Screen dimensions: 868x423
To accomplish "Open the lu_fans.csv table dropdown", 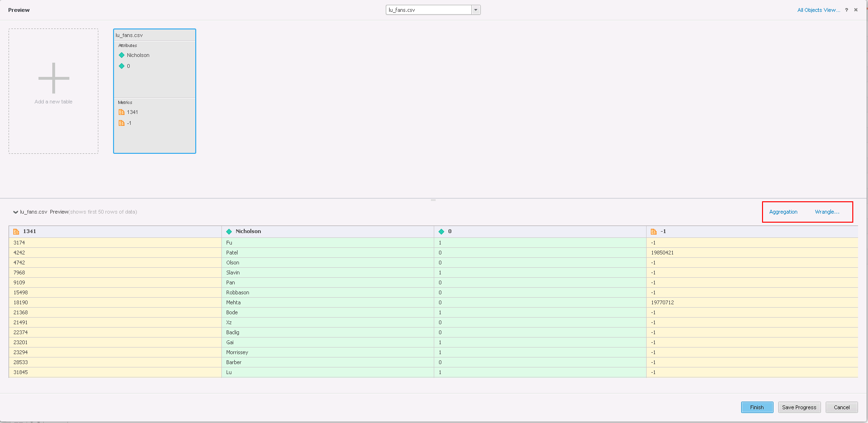I will [x=476, y=10].
